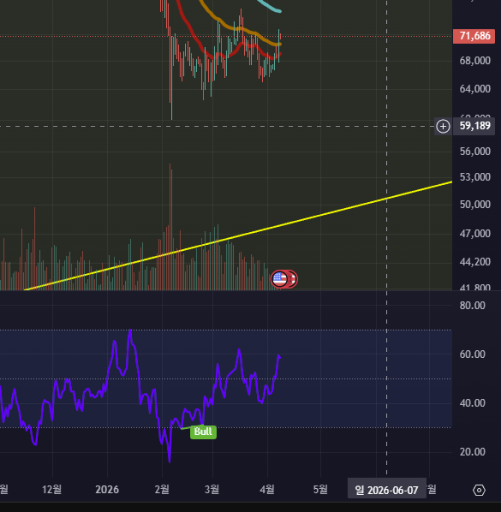Click the 4월 label on time axis

pos(267,489)
